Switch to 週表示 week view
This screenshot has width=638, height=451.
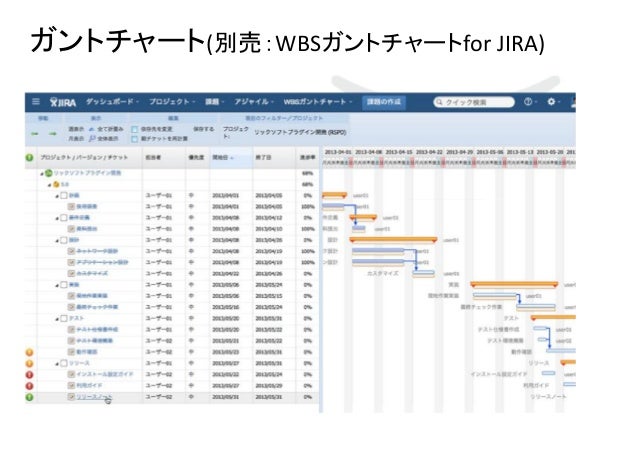point(76,129)
